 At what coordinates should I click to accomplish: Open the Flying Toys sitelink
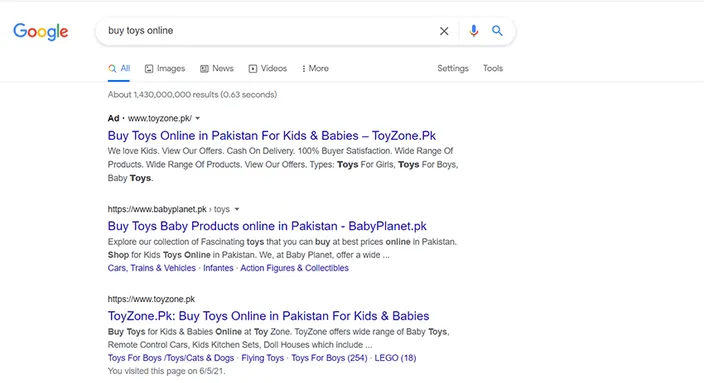pyautogui.click(x=263, y=358)
